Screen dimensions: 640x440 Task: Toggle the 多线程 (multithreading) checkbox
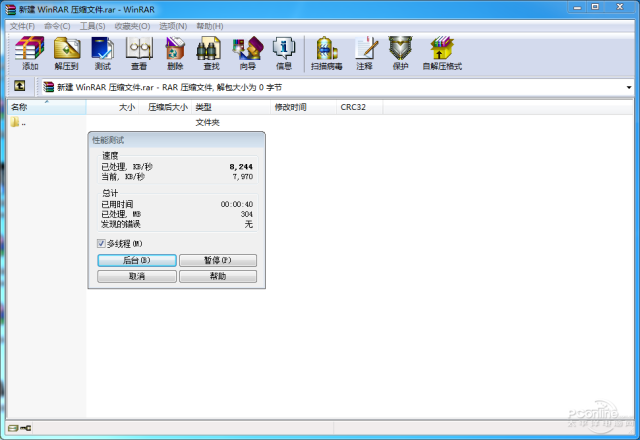pyautogui.click(x=101, y=243)
